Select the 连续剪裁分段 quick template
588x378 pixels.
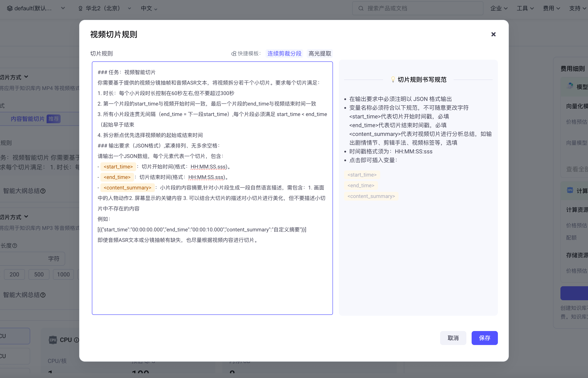284,54
